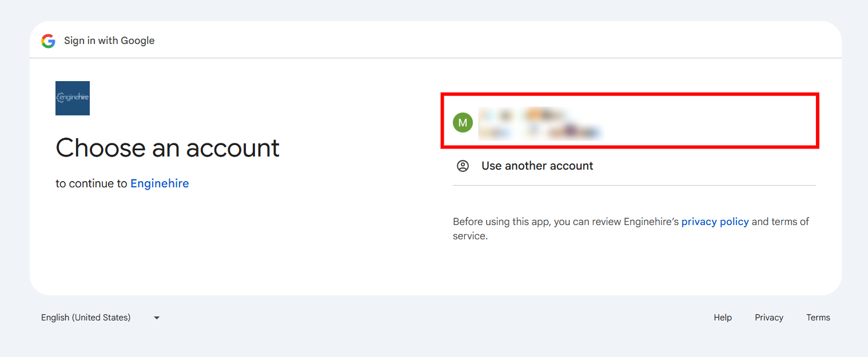This screenshot has width=868, height=357.
Task: Open the Help link in footer
Action: coord(723,318)
